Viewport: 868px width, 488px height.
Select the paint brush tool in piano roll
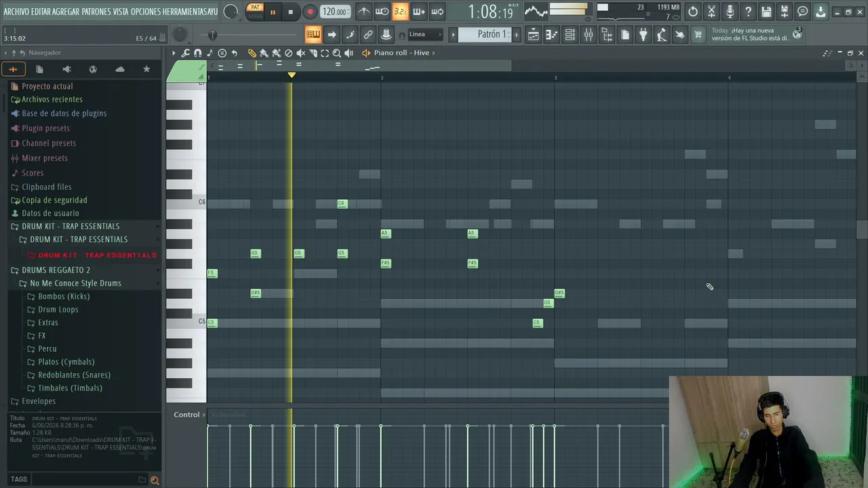pyautogui.click(x=264, y=53)
